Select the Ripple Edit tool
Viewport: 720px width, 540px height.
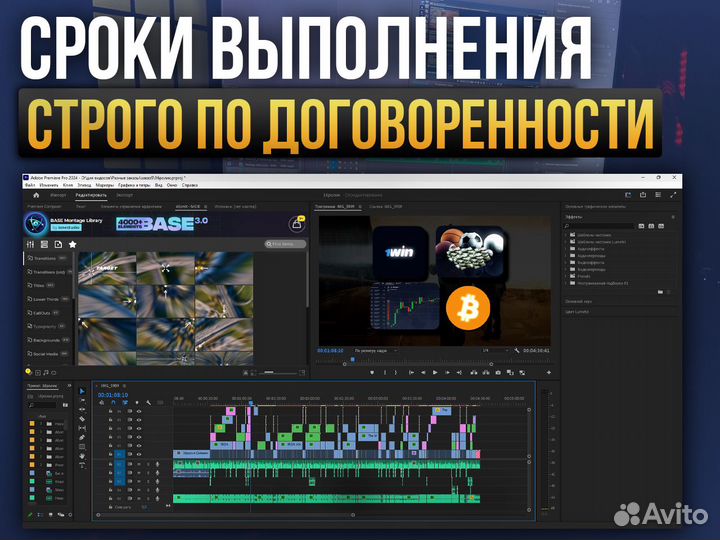(x=82, y=410)
